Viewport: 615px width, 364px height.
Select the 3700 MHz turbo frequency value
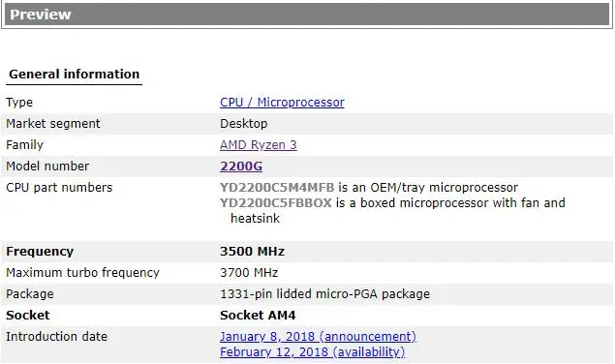point(249,273)
